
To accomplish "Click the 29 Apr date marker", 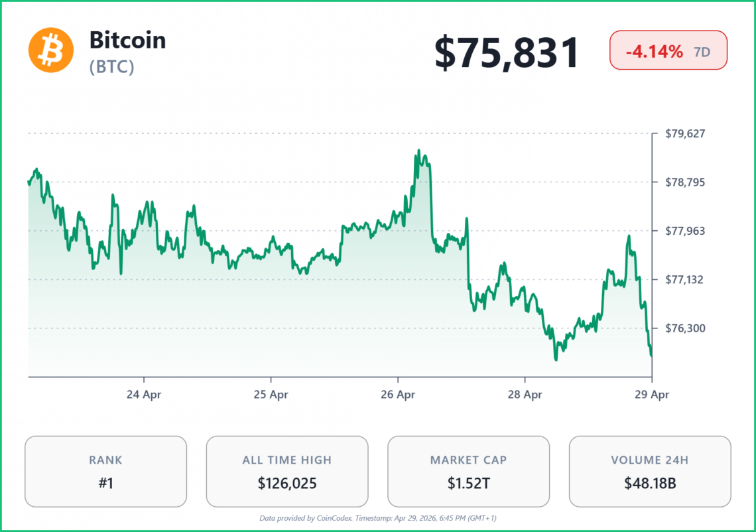I will pyautogui.click(x=652, y=394).
